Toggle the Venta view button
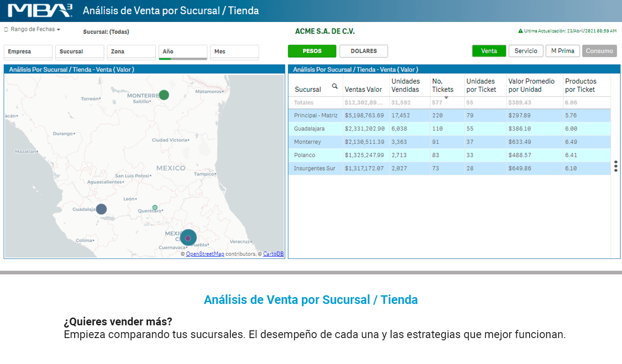Viewport: 622px width, 364px height. [489, 51]
